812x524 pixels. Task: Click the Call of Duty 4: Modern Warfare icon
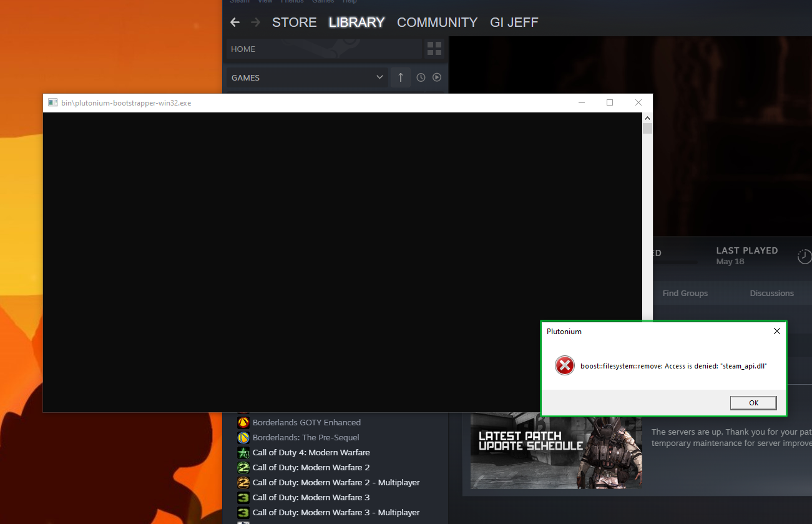click(x=243, y=452)
